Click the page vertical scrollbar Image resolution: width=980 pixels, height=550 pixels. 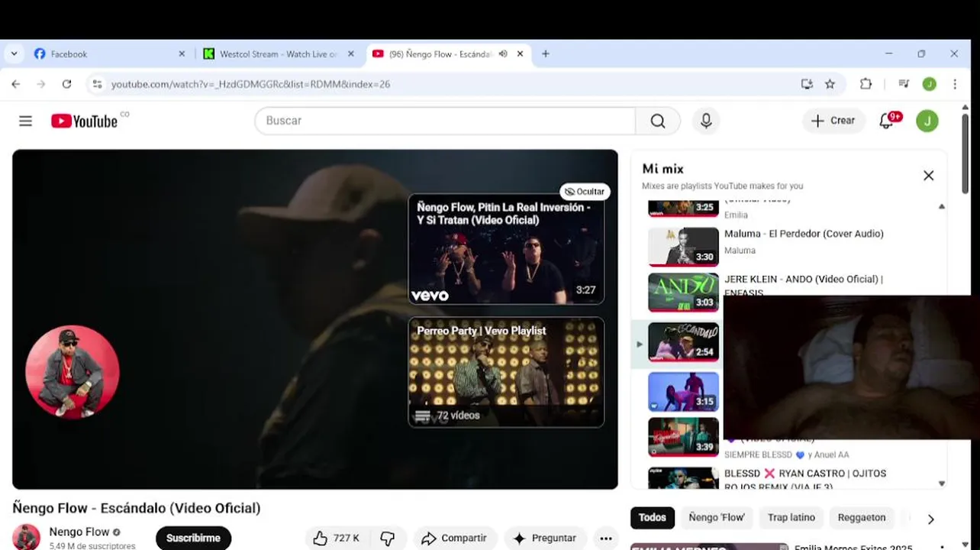(965, 153)
